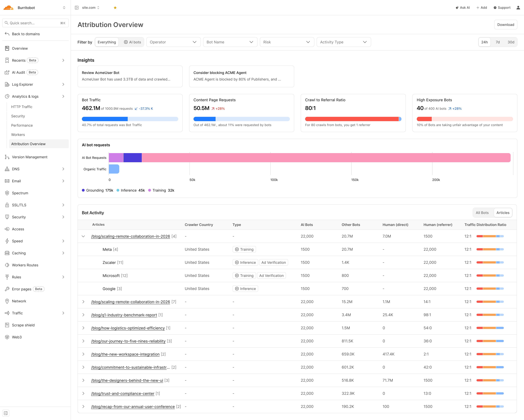
Task: Open the Operator filter dropdown
Action: (173, 42)
